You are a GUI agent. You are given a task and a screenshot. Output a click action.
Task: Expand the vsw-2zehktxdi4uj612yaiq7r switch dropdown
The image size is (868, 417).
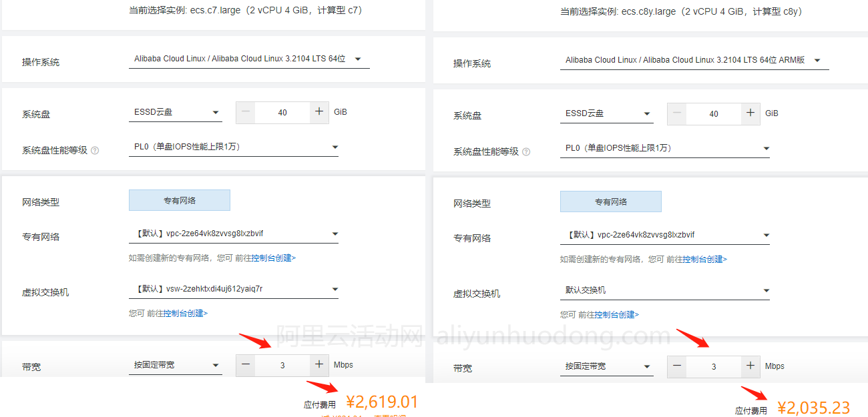point(234,290)
